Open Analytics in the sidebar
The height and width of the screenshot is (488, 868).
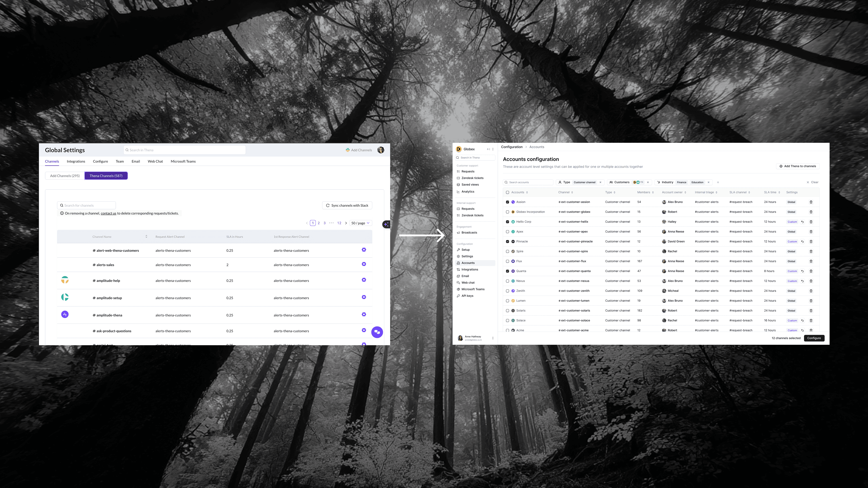click(x=468, y=192)
